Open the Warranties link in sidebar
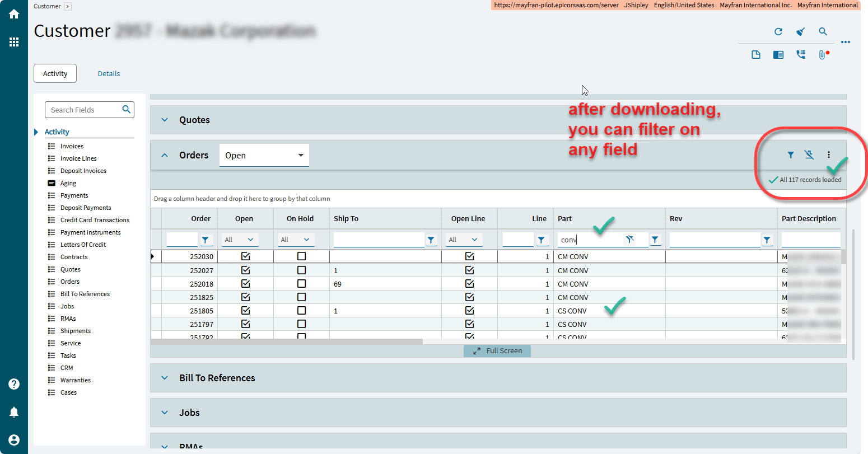Image resolution: width=868 pixels, height=454 pixels. 76,380
